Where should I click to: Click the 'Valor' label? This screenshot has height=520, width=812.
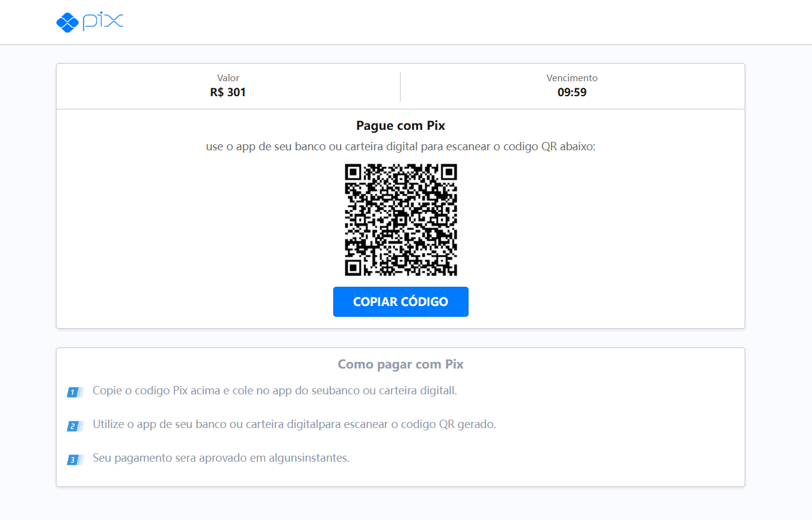pyautogui.click(x=228, y=78)
